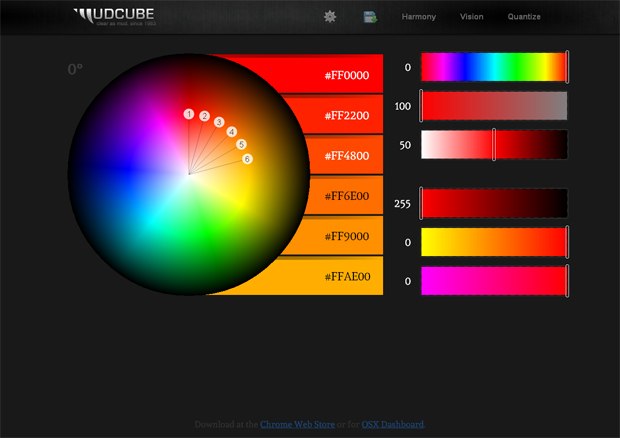Click the center of the color wheel
620x438 pixels.
(189, 174)
